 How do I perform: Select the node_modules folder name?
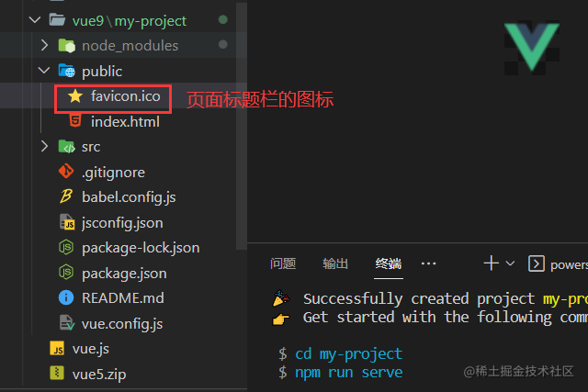point(130,46)
